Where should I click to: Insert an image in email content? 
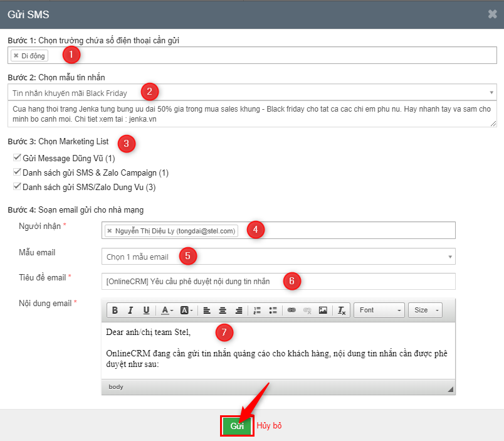tap(323, 311)
